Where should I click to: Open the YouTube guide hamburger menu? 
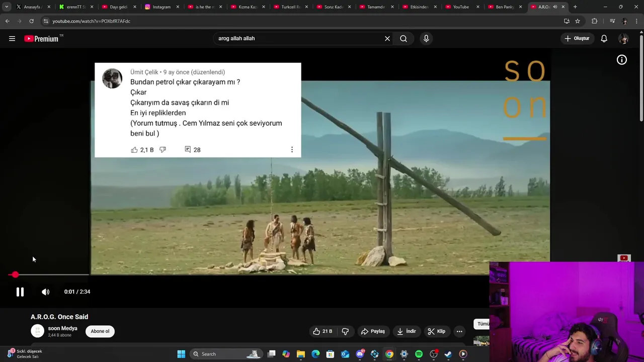[x=12, y=38]
